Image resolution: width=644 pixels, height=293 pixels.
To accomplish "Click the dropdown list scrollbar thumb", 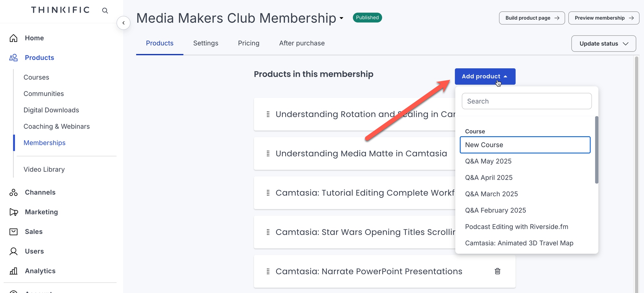I will pyautogui.click(x=597, y=150).
